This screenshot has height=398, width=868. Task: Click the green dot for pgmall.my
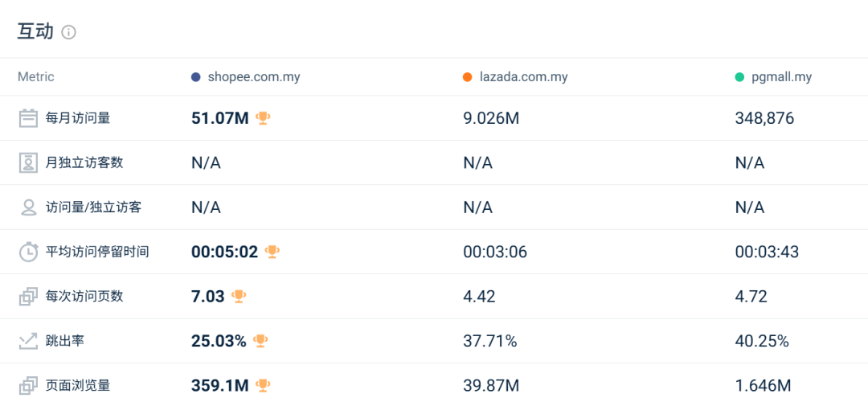[739, 77]
